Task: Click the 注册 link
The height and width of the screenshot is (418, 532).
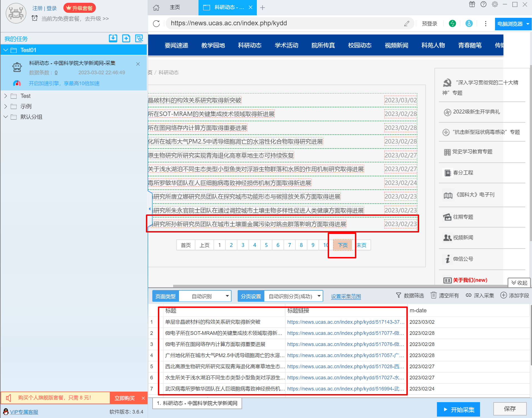Action: (x=37, y=8)
